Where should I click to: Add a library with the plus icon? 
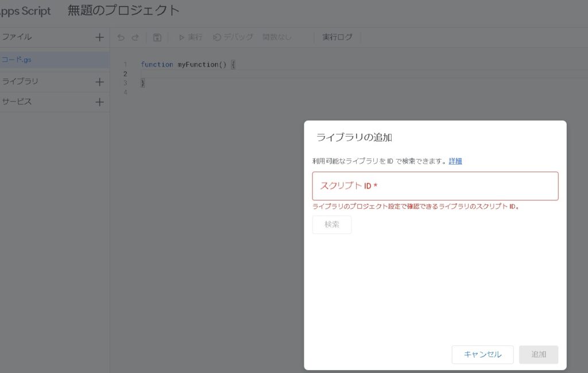coord(99,81)
